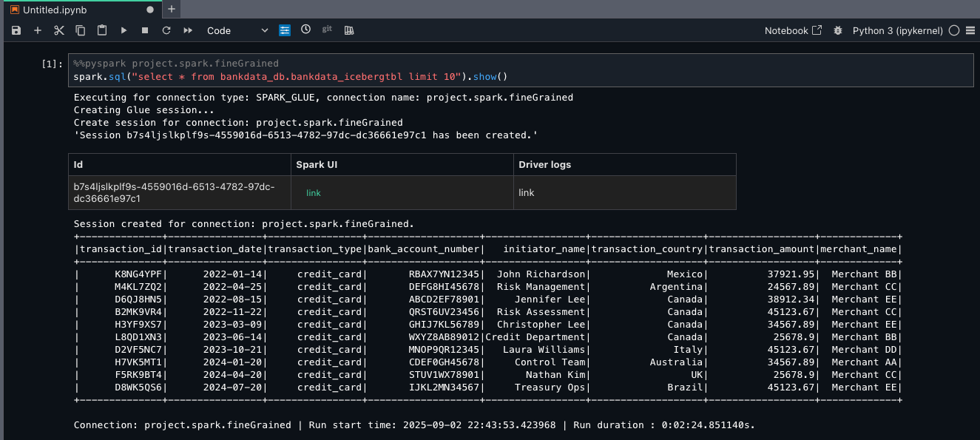Click the git button in toolbar
Screen dimensions: 980x440
pos(327,30)
